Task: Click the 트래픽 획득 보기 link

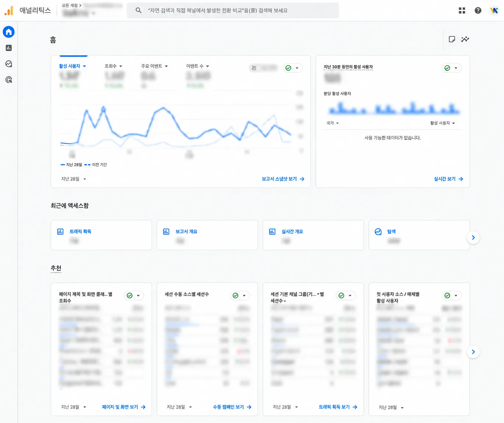Action: click(338, 407)
